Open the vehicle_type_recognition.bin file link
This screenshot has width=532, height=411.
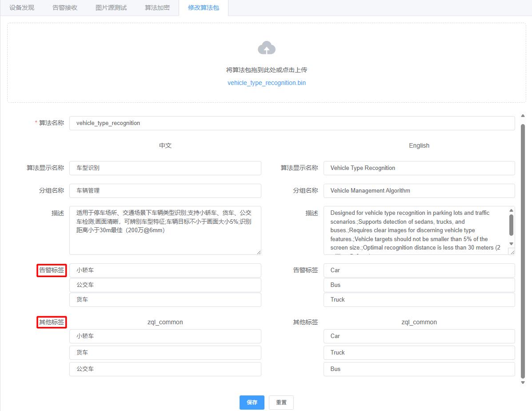266,83
